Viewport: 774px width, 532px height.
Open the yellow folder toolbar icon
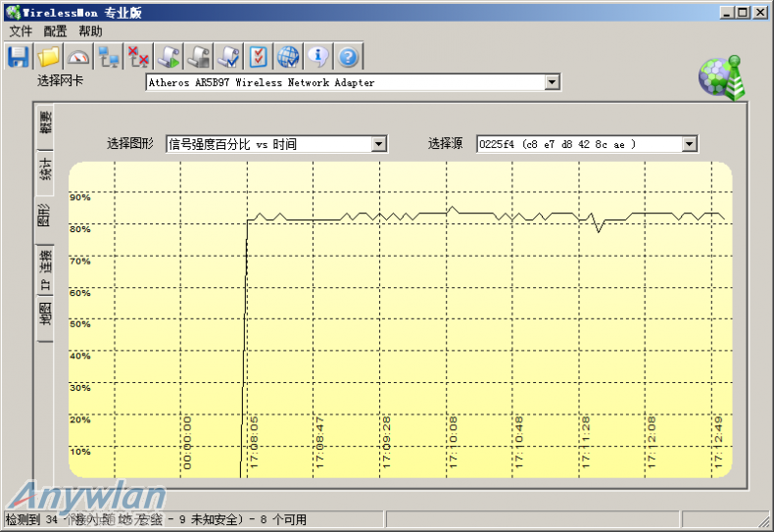click(x=48, y=56)
